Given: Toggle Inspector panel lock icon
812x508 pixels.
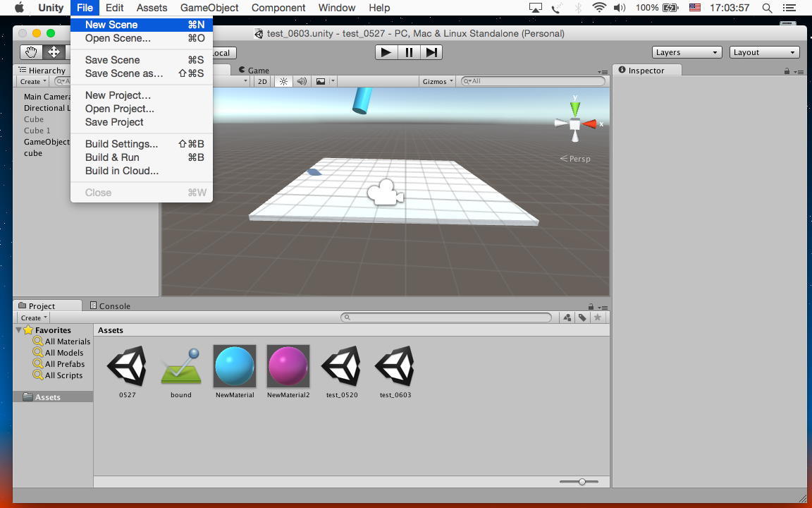Looking at the screenshot, I should (787, 71).
